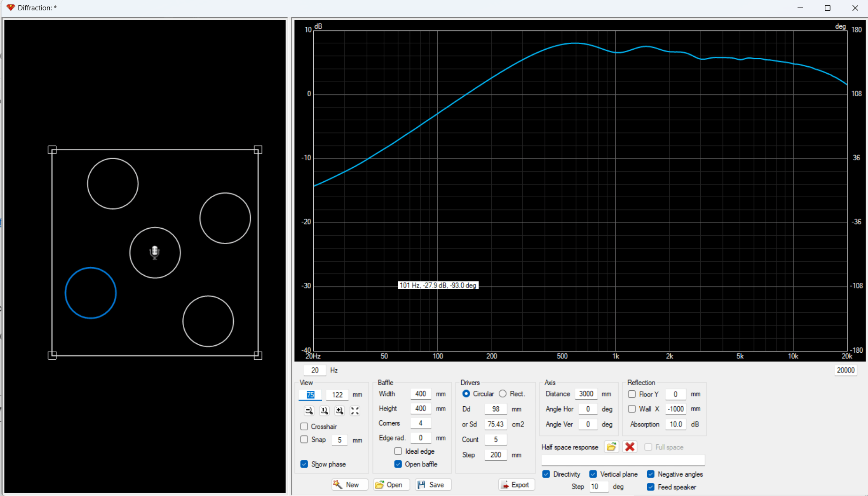868x496 pixels.
Task: Click the View Y position field showing 122
Action: tap(337, 395)
